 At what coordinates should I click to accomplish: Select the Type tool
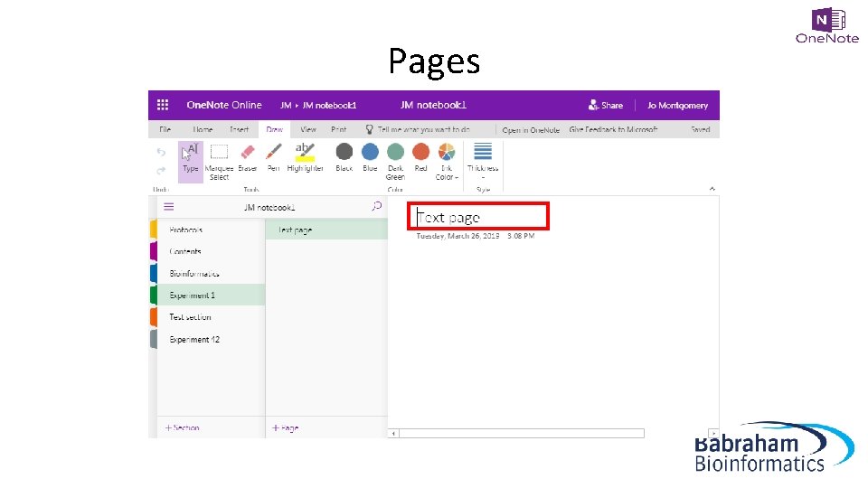191,162
